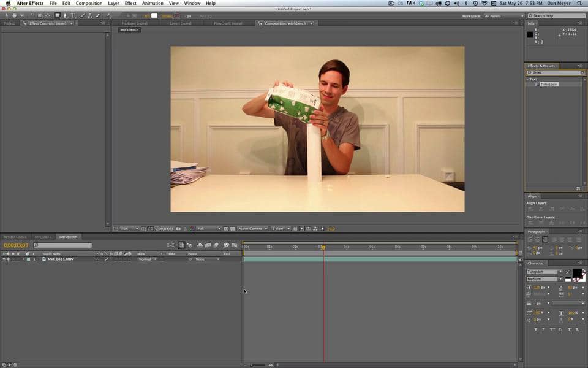Select the Clone Stamp tool
The image size is (588, 368).
[90, 16]
